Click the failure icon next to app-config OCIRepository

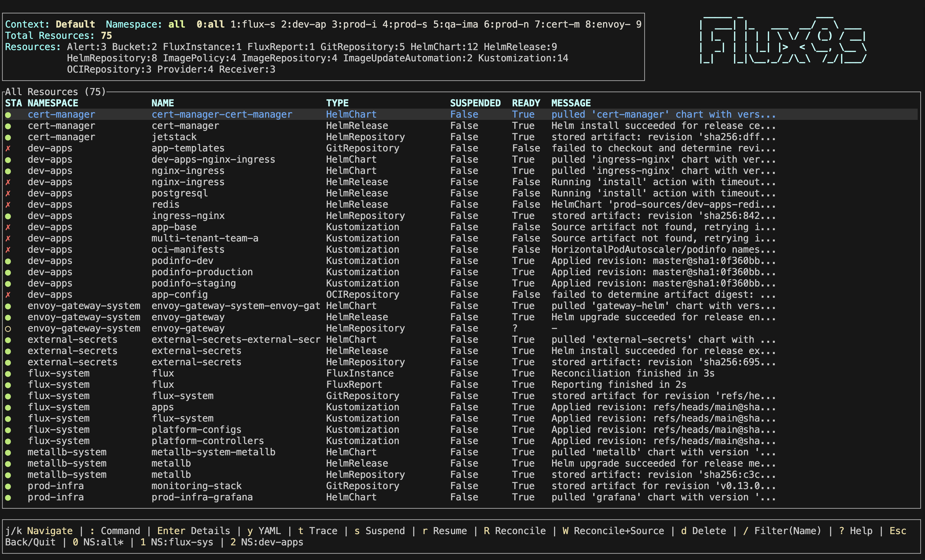click(x=9, y=294)
